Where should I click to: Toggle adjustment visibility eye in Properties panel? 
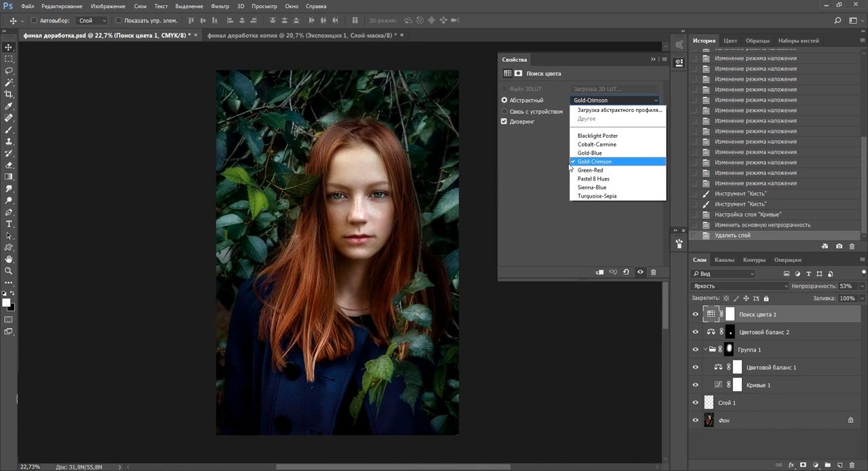640,272
